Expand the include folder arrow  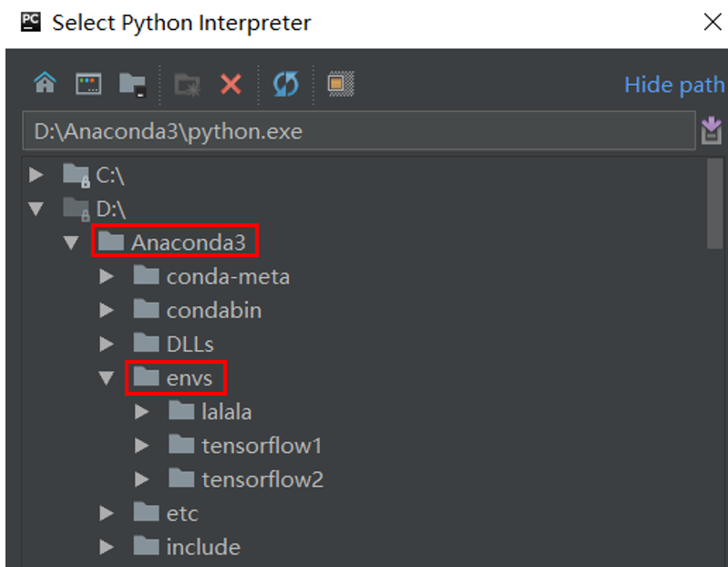(107, 547)
